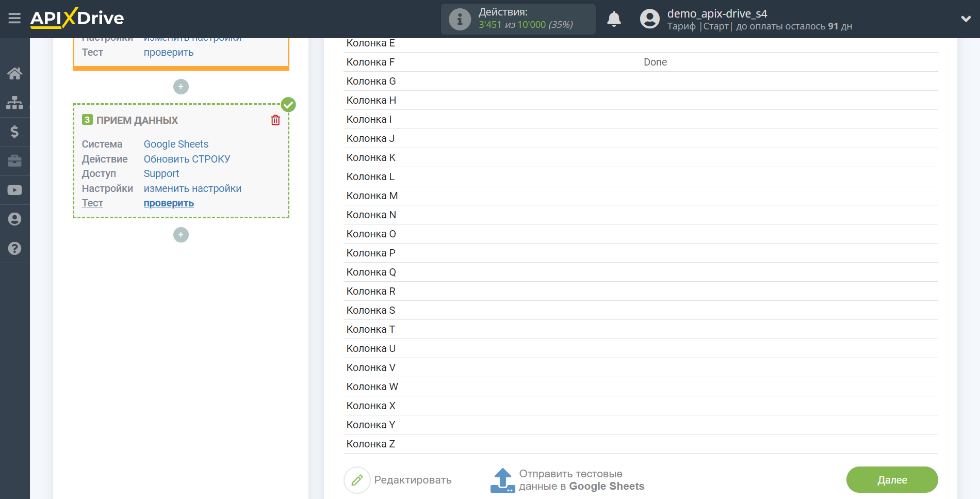Open notifications bell

[x=614, y=19]
